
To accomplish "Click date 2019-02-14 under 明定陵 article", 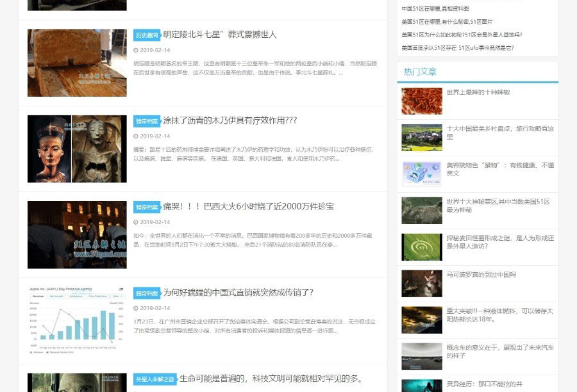I will tap(155, 50).
